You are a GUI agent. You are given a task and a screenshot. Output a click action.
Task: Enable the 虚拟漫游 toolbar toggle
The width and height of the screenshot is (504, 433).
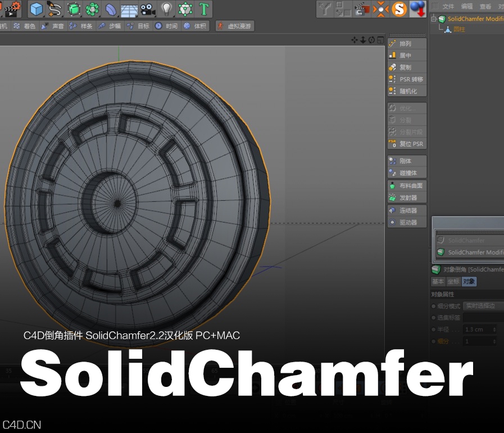(x=235, y=26)
